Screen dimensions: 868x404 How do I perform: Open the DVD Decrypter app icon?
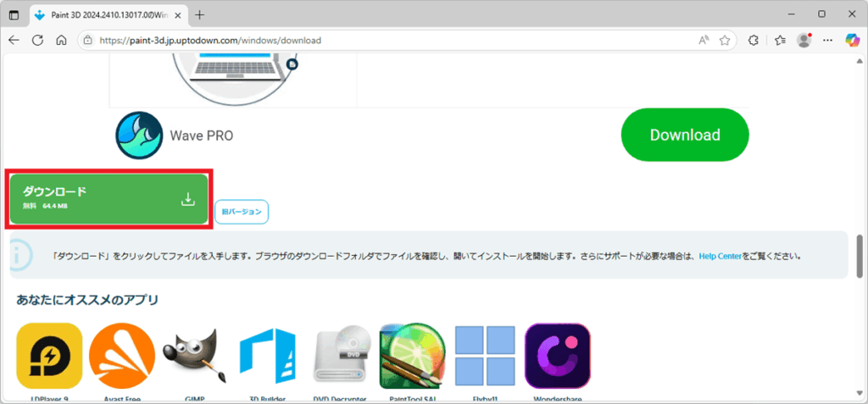[341, 356]
